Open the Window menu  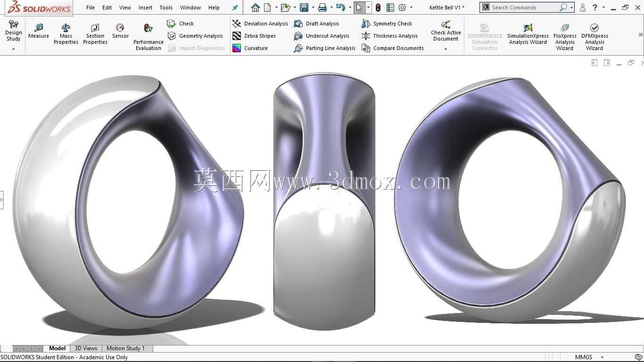point(190,8)
